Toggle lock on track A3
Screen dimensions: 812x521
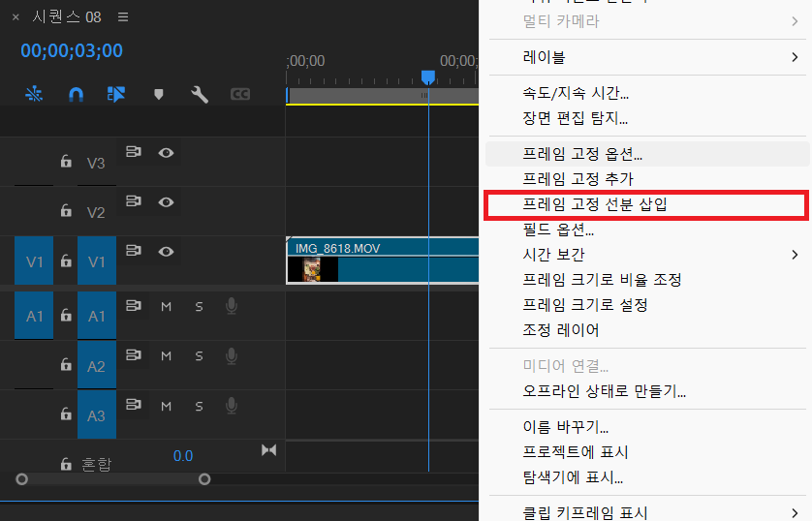coord(66,414)
